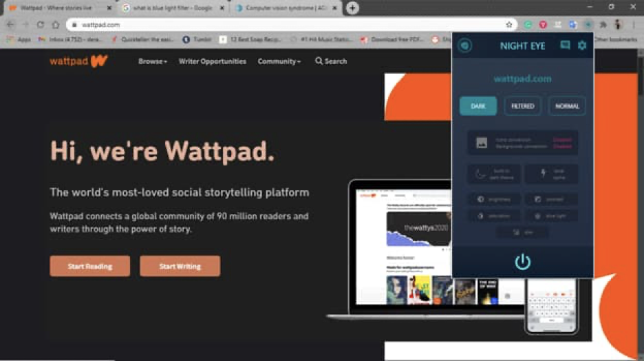Click the red shield extension icon
The height and width of the screenshot is (361, 644).
pos(543,25)
